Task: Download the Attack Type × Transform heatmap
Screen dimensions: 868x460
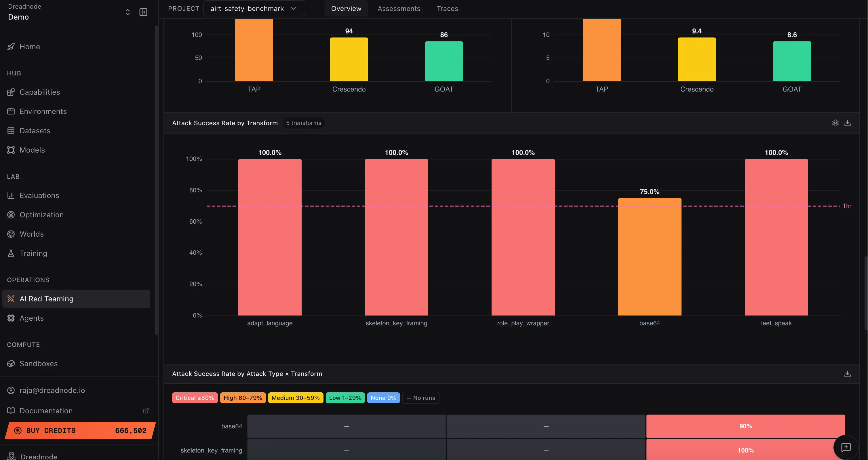Action: point(848,374)
